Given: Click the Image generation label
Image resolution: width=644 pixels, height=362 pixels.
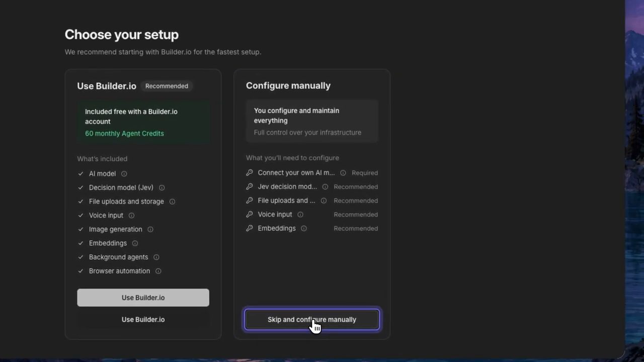Looking at the screenshot, I should pos(116,229).
